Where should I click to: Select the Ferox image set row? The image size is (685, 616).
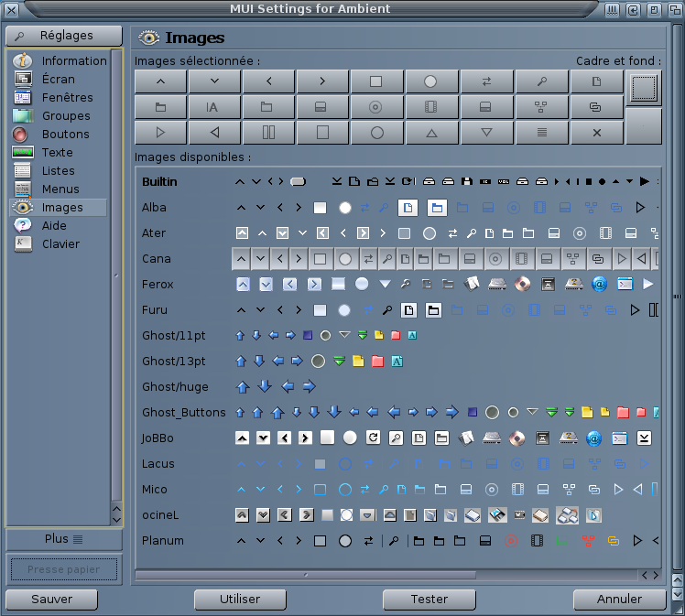(398, 285)
